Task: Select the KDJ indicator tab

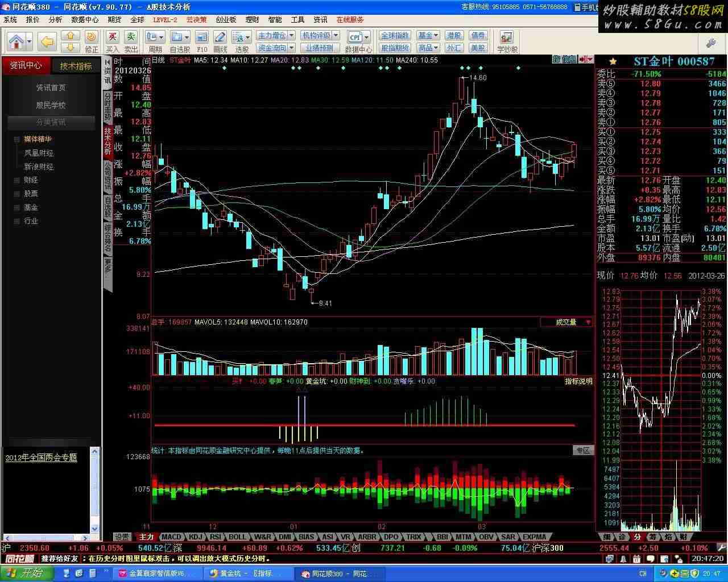Action: [x=196, y=537]
